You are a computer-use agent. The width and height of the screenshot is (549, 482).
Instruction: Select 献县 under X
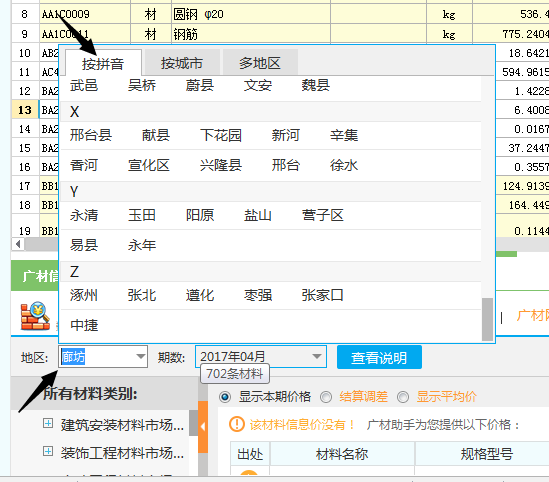(x=156, y=135)
